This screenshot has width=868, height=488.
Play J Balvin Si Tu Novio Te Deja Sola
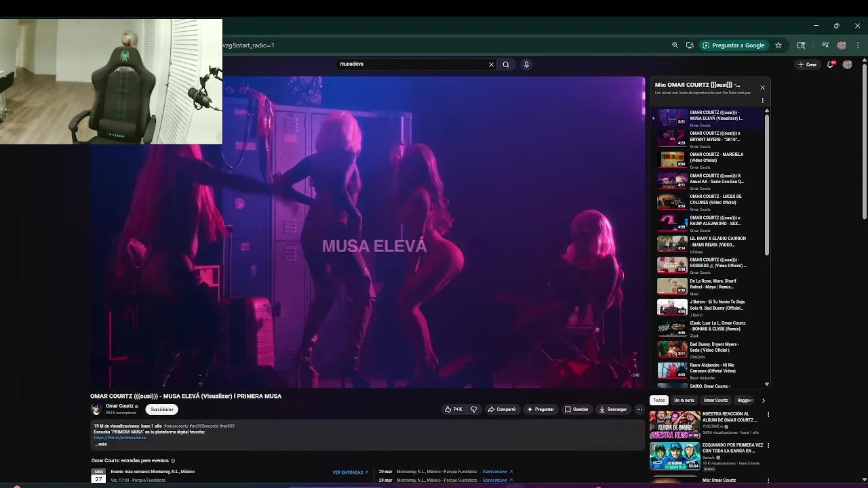point(707,307)
